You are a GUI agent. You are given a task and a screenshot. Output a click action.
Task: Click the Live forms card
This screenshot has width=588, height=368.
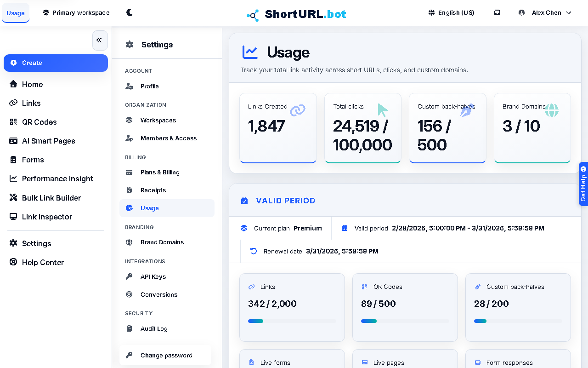pos(292,359)
